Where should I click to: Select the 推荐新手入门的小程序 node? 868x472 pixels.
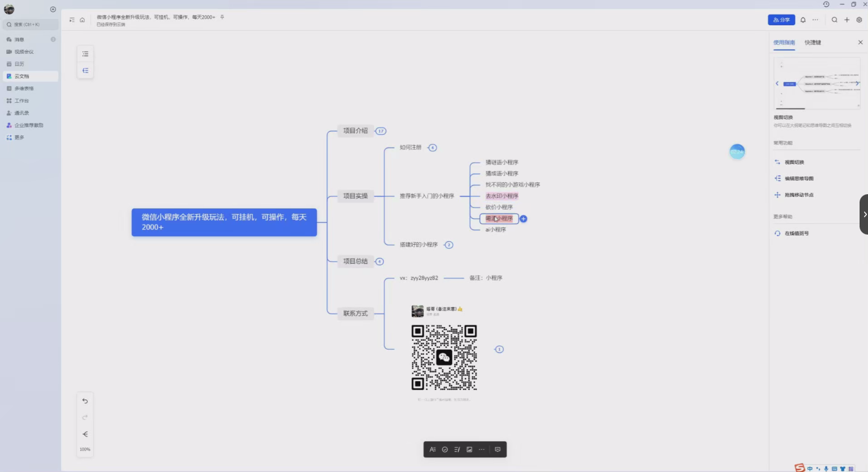pyautogui.click(x=427, y=196)
